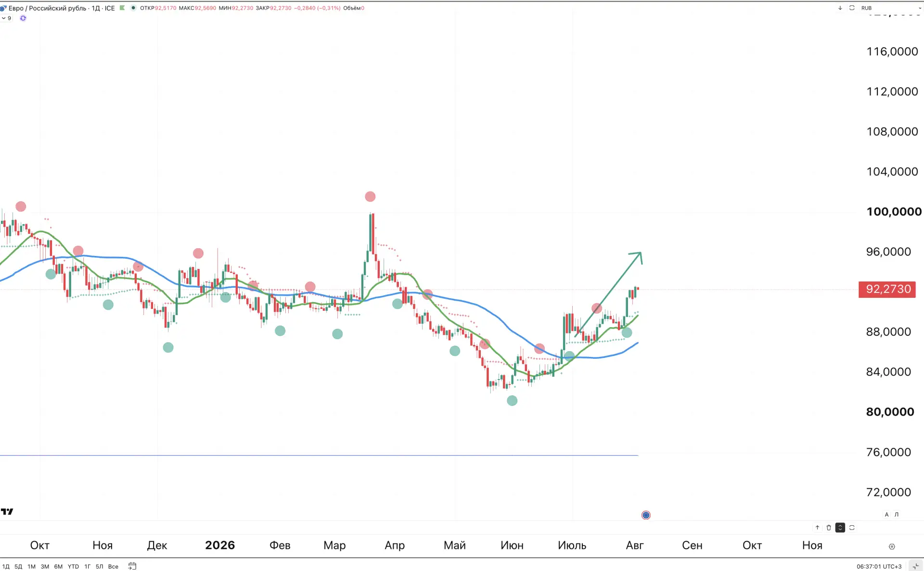Click the red 92,2730 current price label
This screenshot has width=924, height=571.
887,289
